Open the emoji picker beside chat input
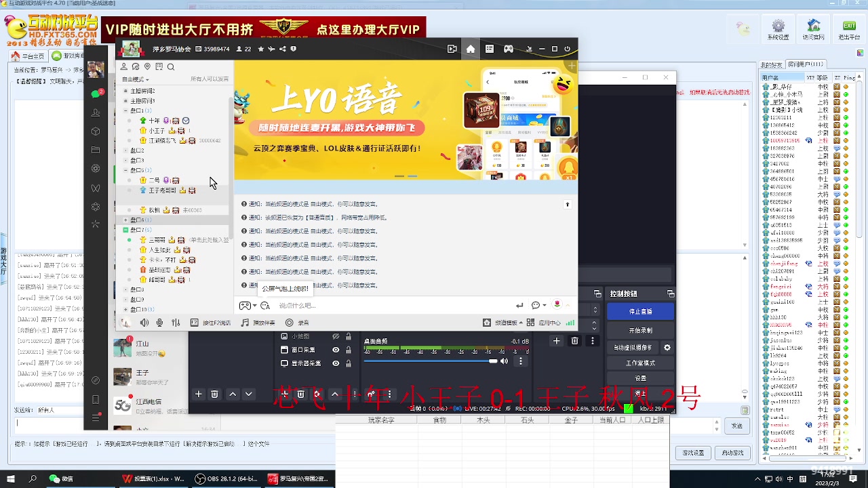This screenshot has height=488, width=868. (535, 306)
